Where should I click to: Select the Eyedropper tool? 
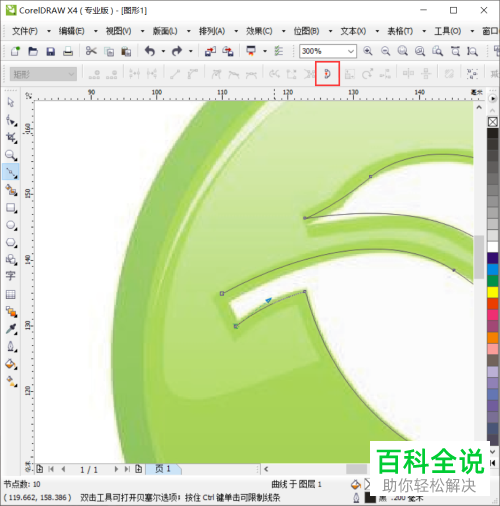point(11,329)
